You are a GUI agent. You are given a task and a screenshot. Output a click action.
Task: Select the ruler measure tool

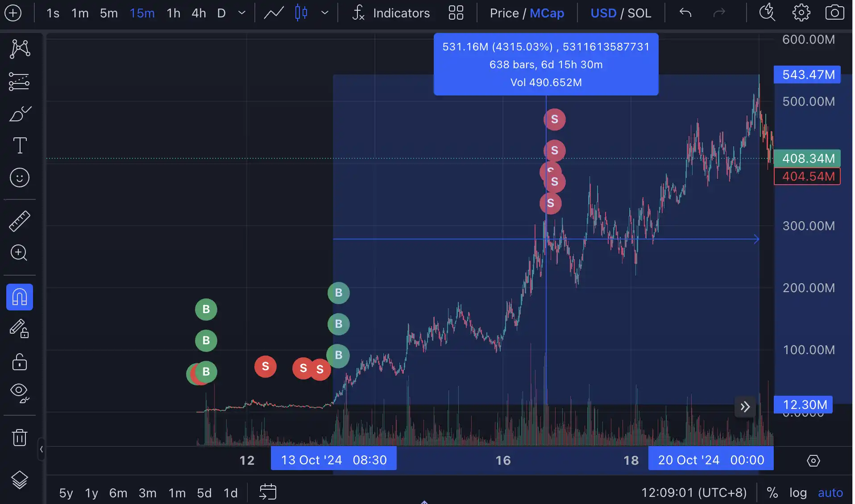point(20,221)
